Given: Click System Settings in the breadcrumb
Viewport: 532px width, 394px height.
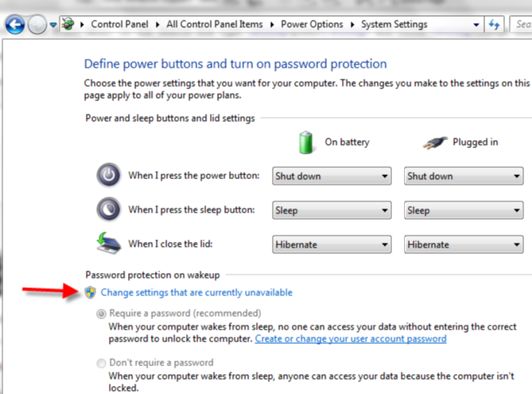Looking at the screenshot, I should 394,25.
